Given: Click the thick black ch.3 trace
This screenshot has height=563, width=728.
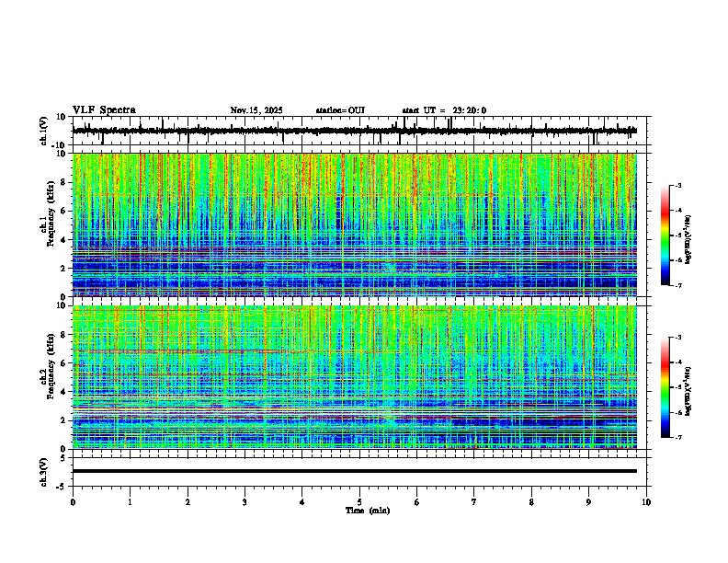Looking at the screenshot, I should (354, 471).
